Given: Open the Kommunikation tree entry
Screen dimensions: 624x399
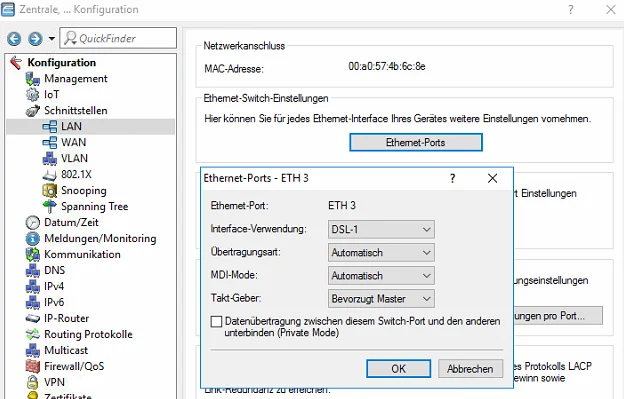Looking at the screenshot, I should point(82,254).
